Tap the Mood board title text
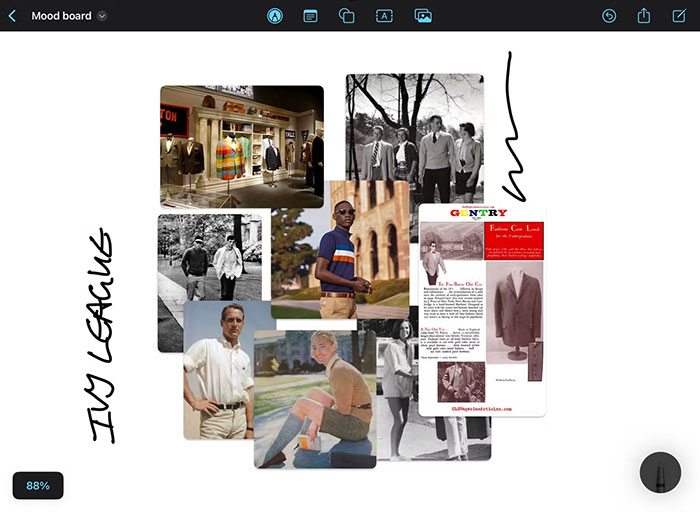Viewport: 700px width, 512px height. 61,16
